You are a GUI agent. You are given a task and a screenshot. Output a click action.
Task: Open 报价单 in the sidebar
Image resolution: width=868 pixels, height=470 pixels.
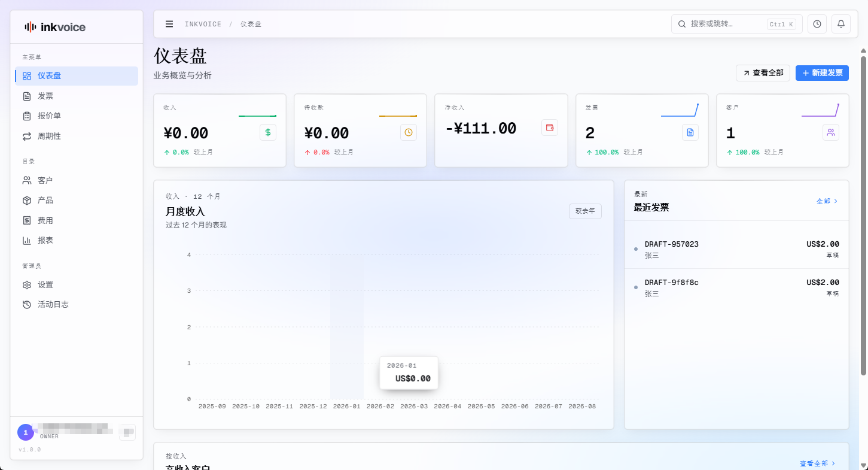77,116
